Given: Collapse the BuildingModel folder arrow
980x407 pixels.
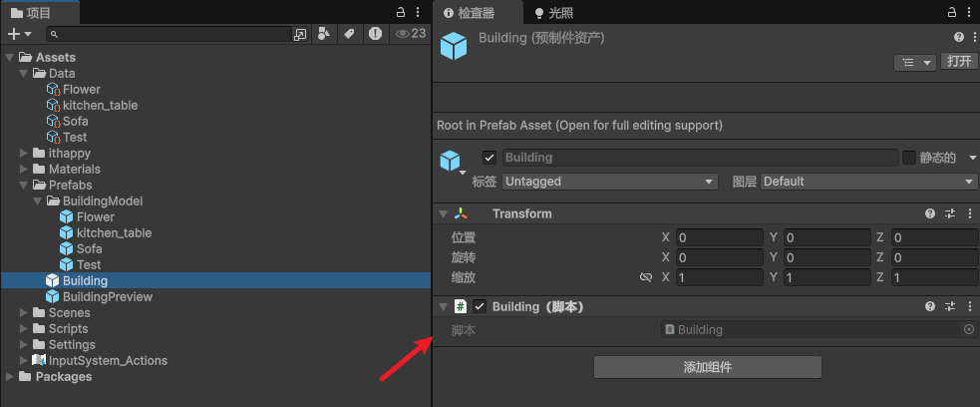Looking at the screenshot, I should [37, 201].
